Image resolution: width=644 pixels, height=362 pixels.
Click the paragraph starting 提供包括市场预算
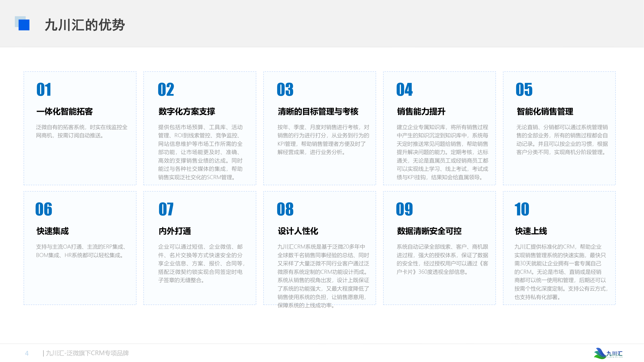coord(200,152)
